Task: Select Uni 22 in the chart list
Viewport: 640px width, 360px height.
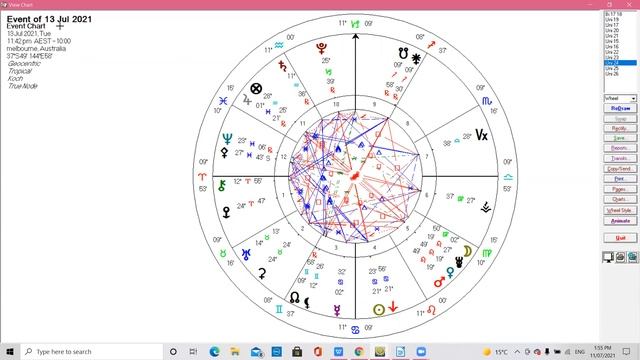Action: click(612, 52)
